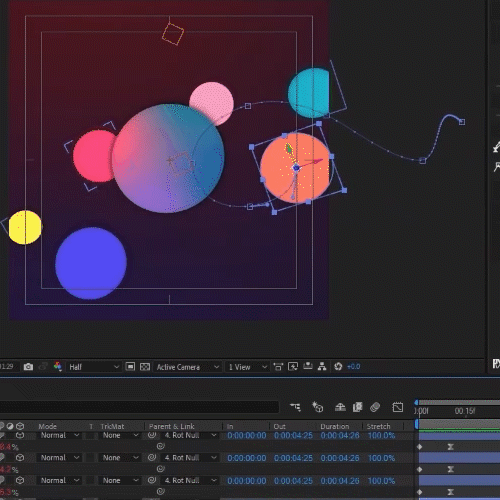Viewport: 500px width, 500px height.
Task: Enable the Draft 3D icon
Action: point(317,407)
